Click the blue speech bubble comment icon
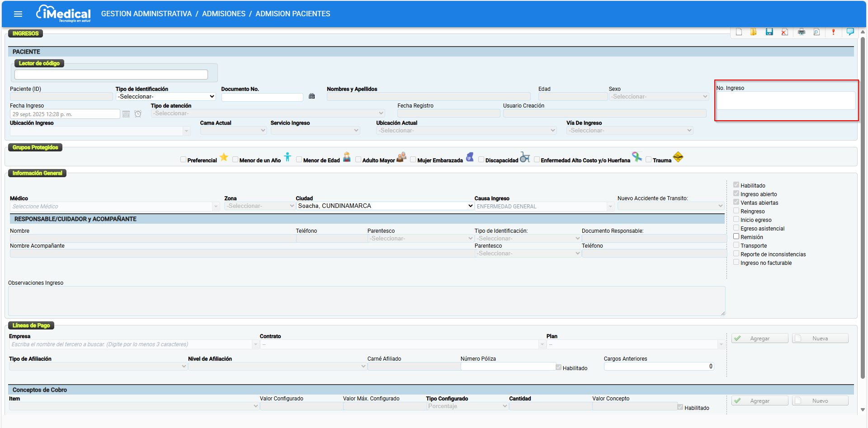This screenshot has height=428, width=868. coord(850,32)
